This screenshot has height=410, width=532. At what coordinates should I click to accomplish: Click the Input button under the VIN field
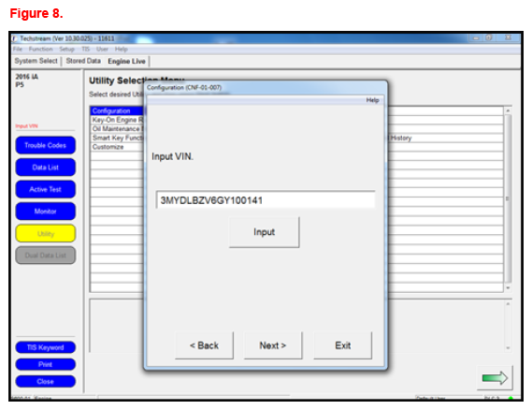pyautogui.click(x=265, y=232)
